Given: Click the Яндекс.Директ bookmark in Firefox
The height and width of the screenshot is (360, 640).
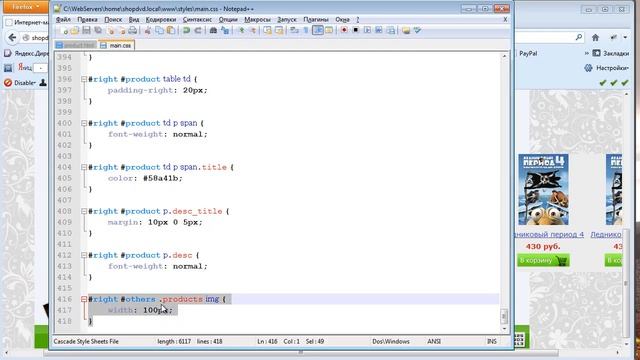Looking at the screenshot, I should (x=27, y=53).
